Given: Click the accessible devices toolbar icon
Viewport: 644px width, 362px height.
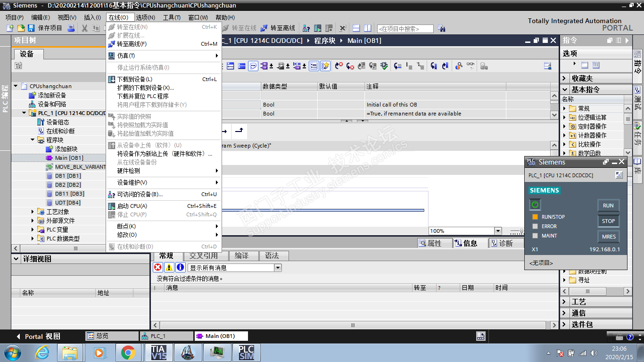Looking at the screenshot, I should (306, 28).
